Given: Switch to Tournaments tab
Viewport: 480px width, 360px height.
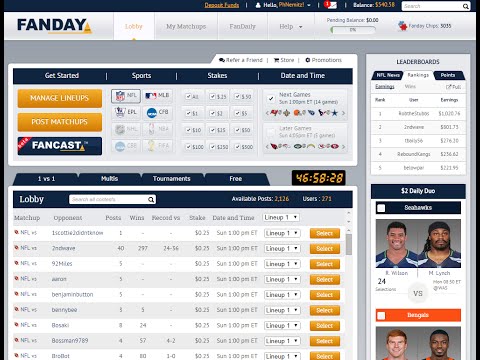Looking at the screenshot, I should click(x=172, y=179).
